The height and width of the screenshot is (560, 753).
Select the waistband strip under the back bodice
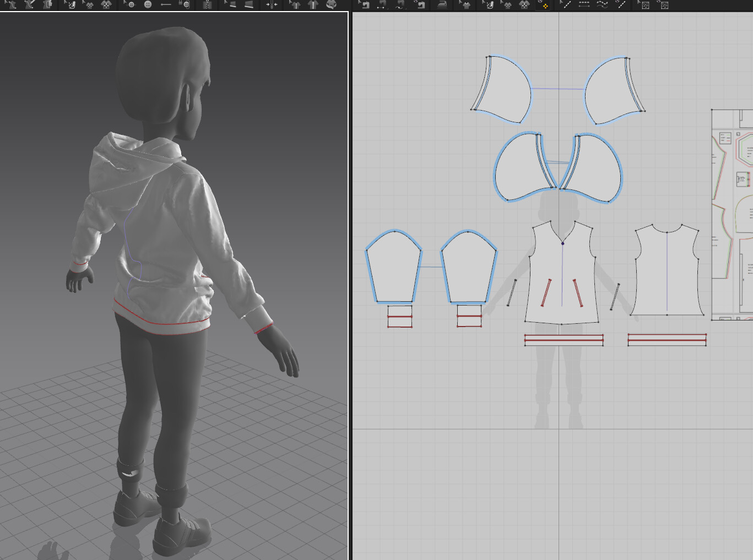[667, 340]
